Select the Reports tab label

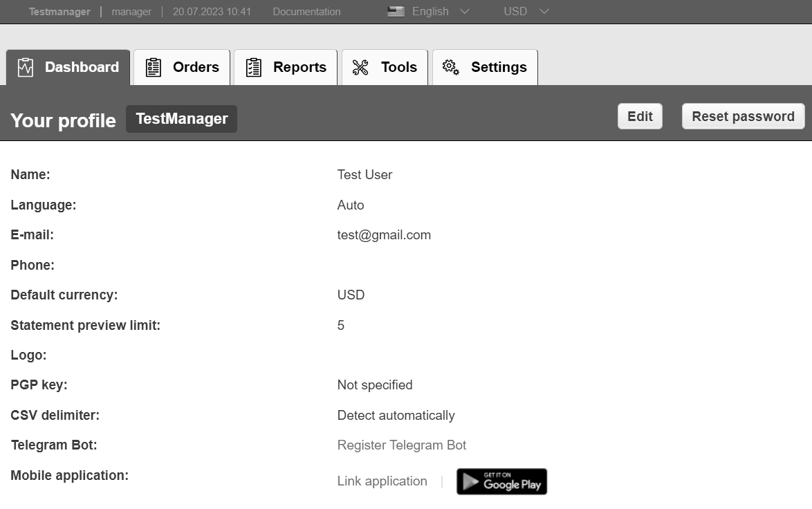point(299,67)
